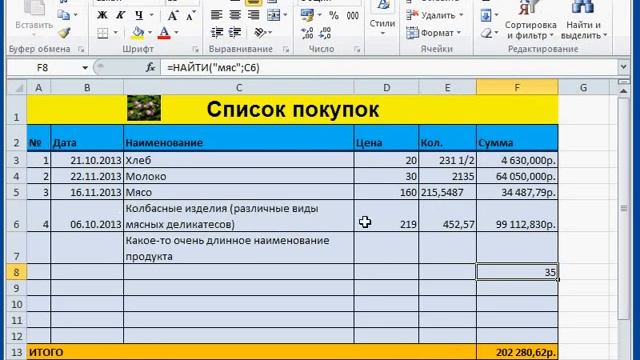Click accounting number format icon
640x360 pixels.
click(x=307, y=16)
